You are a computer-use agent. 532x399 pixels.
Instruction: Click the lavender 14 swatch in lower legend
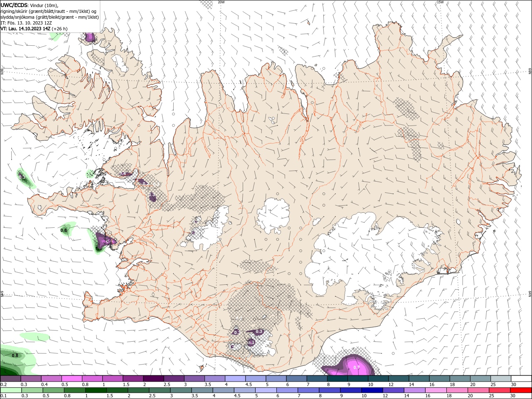click(414, 390)
